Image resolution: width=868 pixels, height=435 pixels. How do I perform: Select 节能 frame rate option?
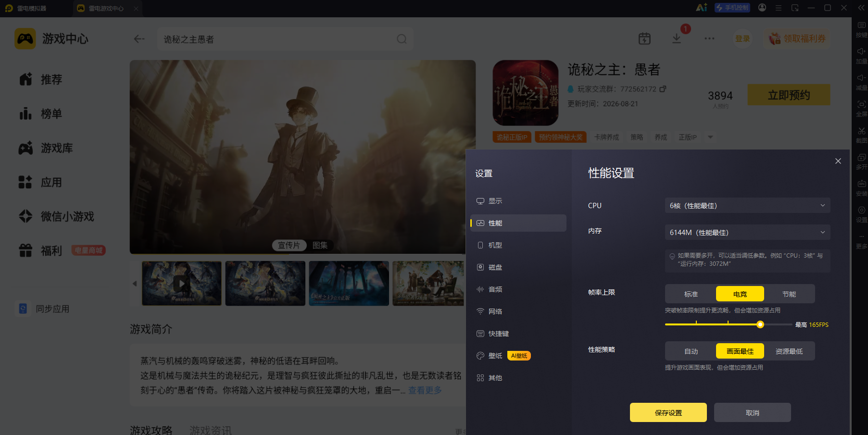point(789,294)
